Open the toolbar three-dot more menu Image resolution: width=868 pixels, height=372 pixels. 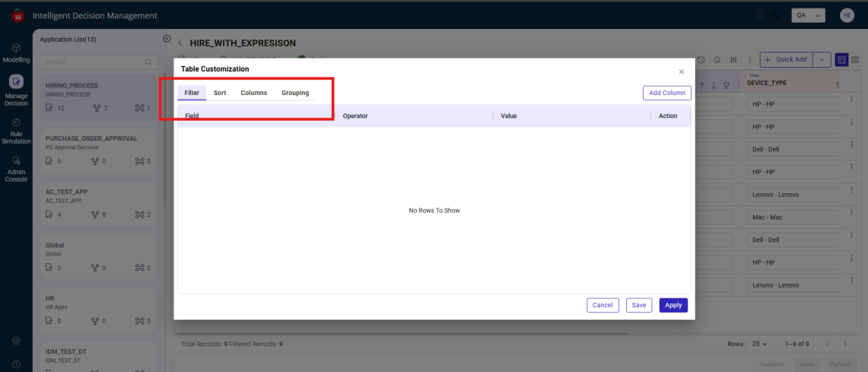pyautogui.click(x=750, y=60)
